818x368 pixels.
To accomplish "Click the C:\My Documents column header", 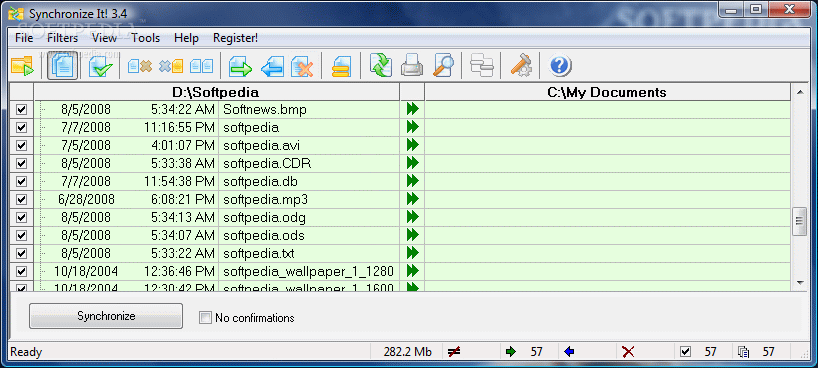I will tap(607, 92).
